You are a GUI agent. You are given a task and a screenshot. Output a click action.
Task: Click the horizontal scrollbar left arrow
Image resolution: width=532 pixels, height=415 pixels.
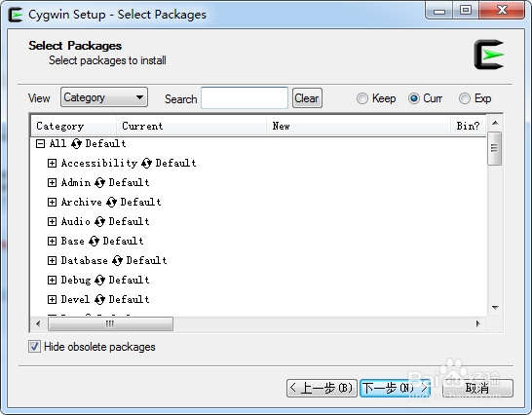coord(38,323)
